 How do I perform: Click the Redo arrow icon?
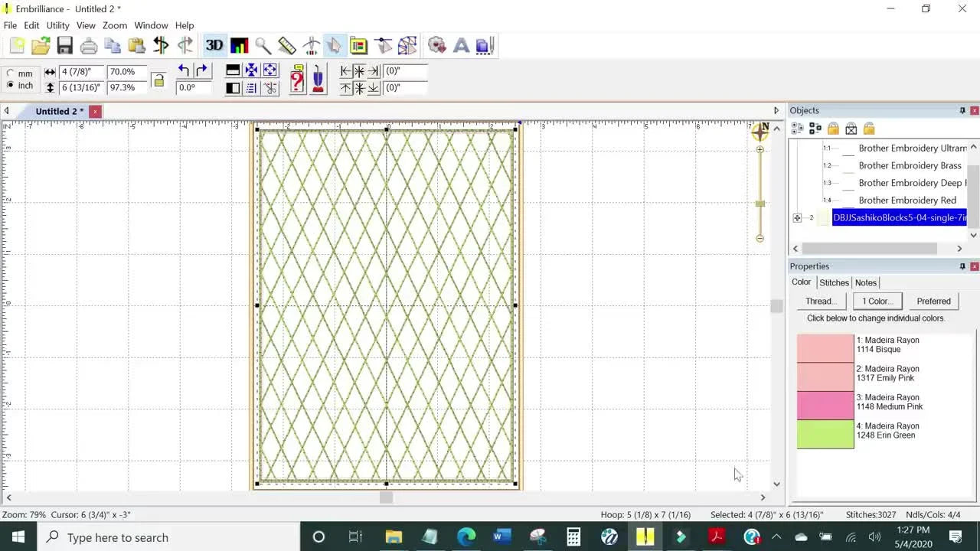tap(201, 70)
